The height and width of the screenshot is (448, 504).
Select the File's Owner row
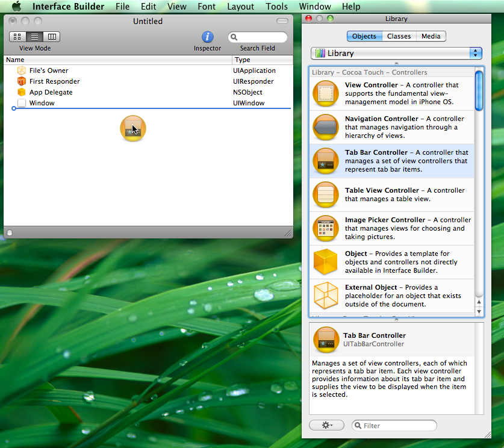148,70
